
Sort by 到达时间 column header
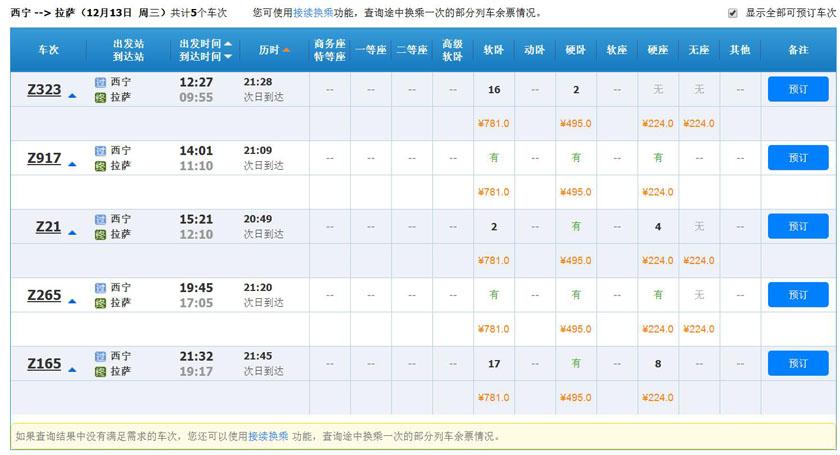click(205, 56)
